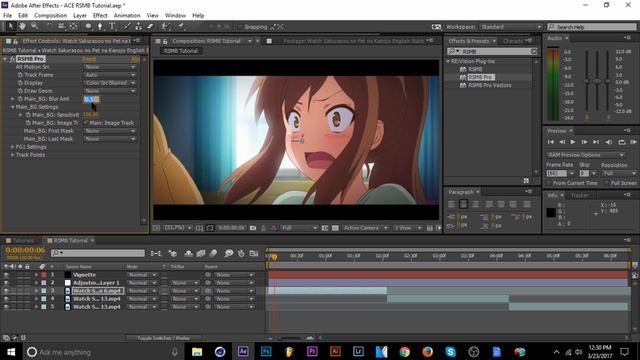Expand FG1 Settings group
This screenshot has height=360, width=640.
click(x=12, y=147)
